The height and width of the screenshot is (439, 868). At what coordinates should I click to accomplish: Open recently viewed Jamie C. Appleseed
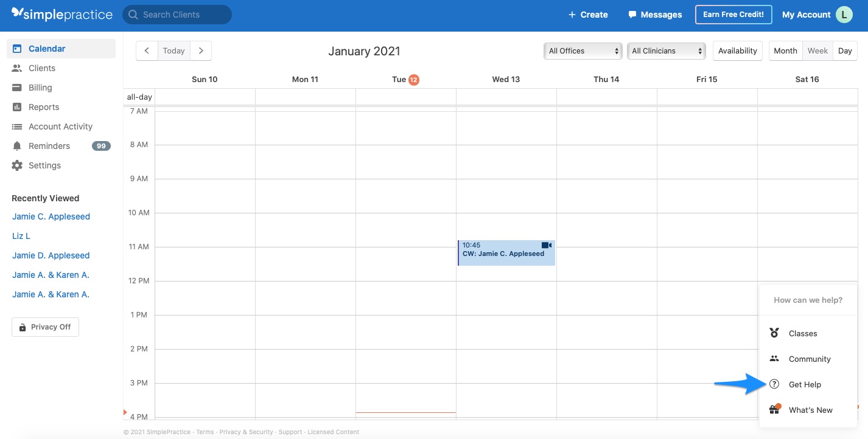(51, 216)
